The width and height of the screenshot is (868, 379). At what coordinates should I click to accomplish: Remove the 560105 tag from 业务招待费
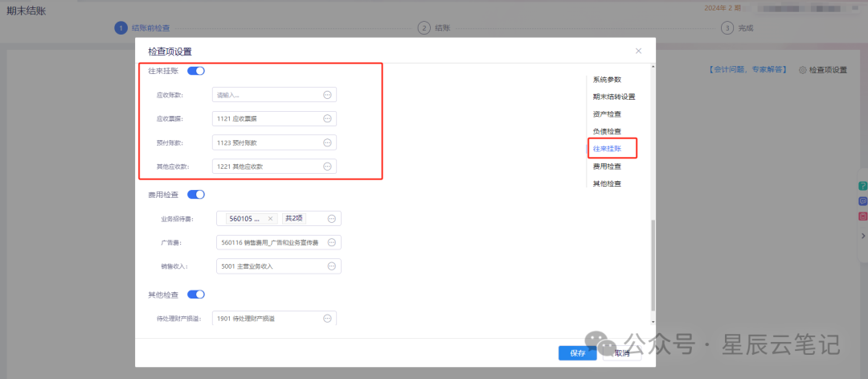(x=270, y=218)
